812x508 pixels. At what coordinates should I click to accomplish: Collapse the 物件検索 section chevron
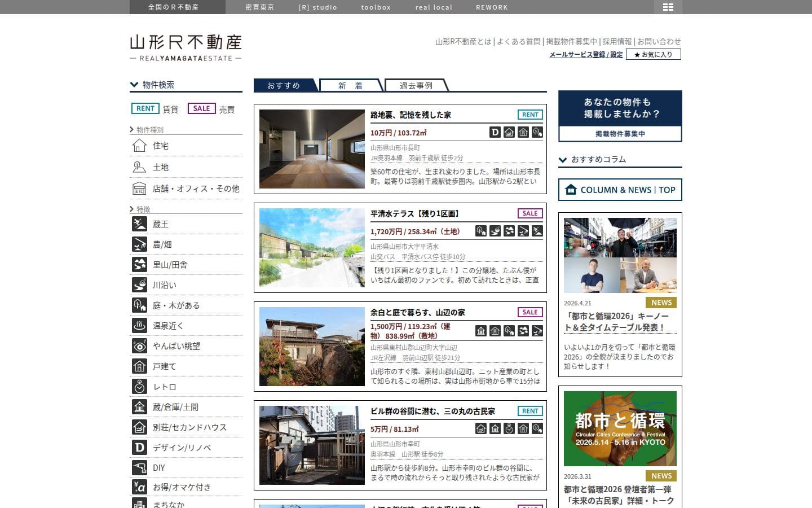coord(134,85)
